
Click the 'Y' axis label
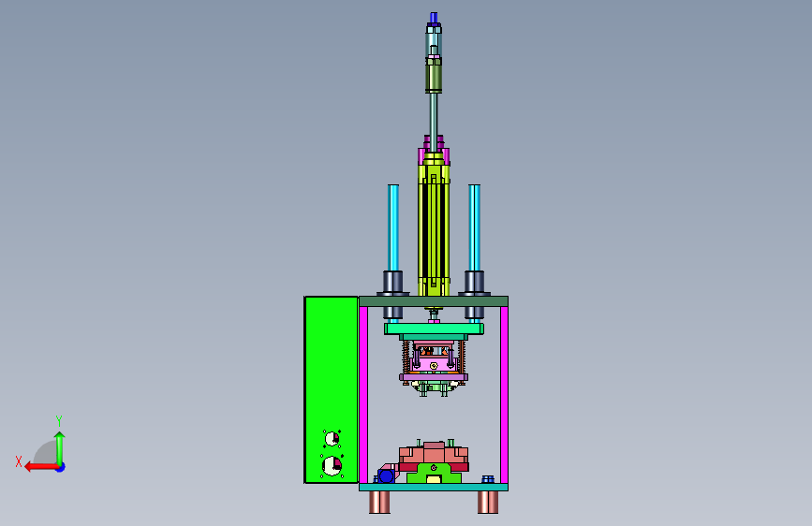(x=59, y=420)
